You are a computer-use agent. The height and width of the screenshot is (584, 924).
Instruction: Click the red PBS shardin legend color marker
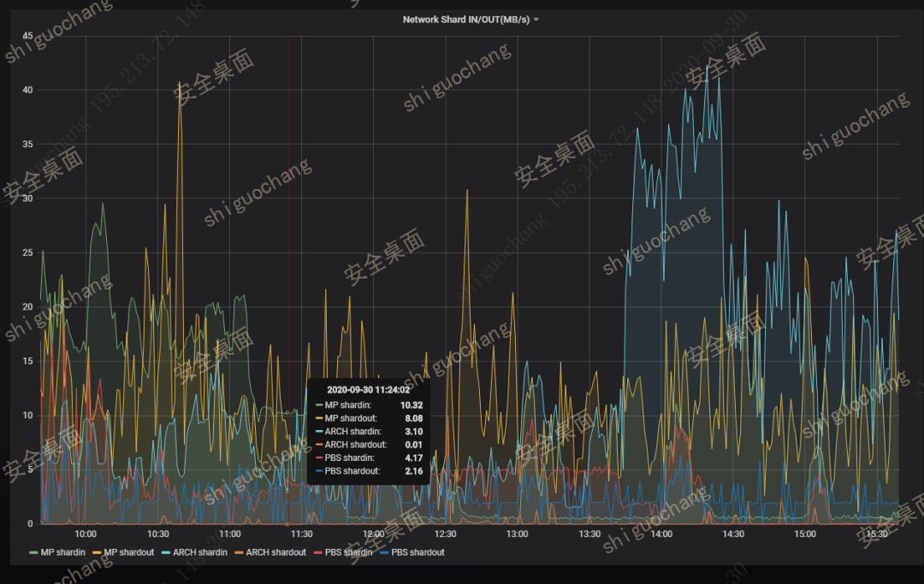[315, 553]
